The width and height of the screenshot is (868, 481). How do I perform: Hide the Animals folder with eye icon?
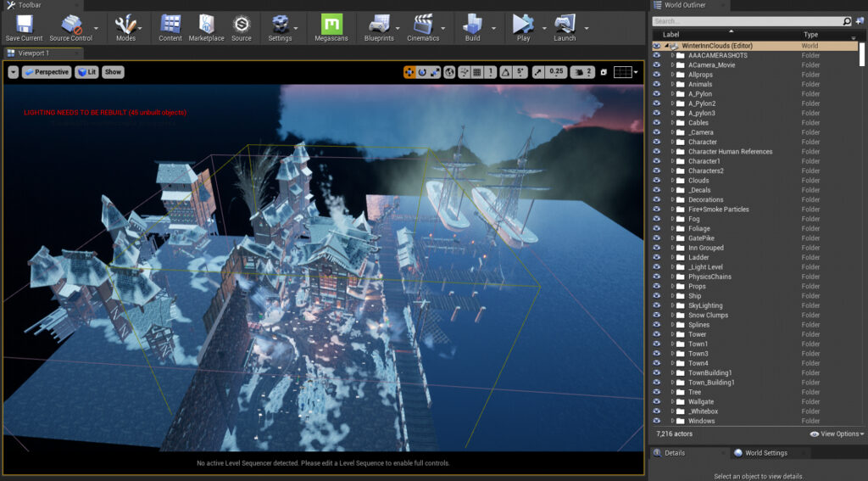click(657, 84)
